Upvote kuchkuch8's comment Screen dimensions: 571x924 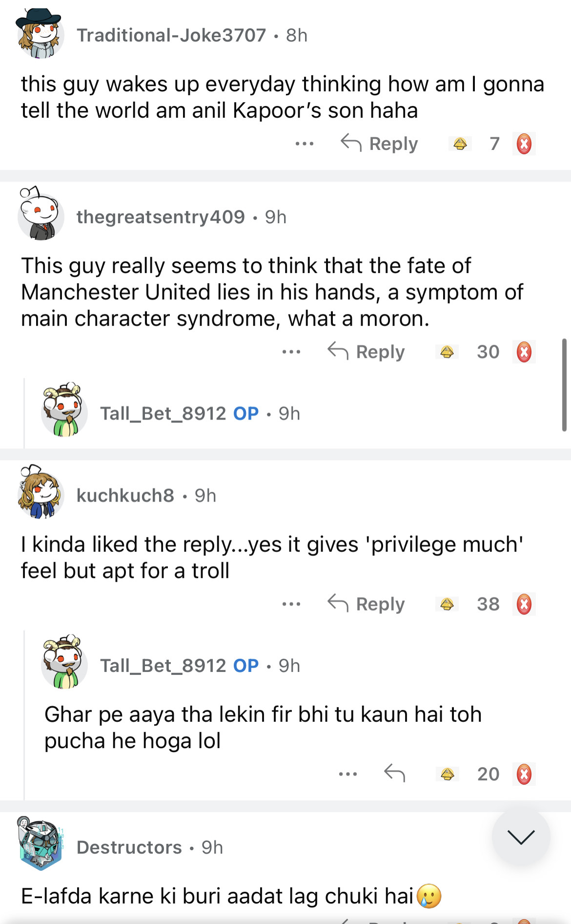tap(447, 604)
